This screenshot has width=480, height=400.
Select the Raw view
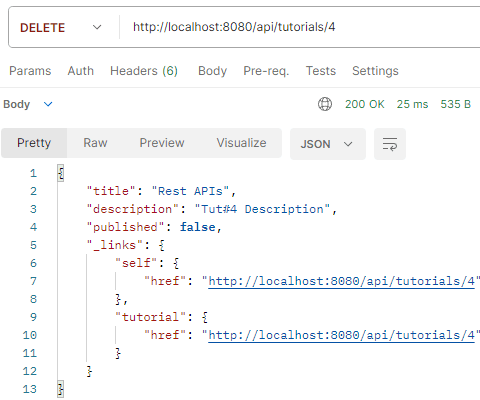click(x=95, y=143)
